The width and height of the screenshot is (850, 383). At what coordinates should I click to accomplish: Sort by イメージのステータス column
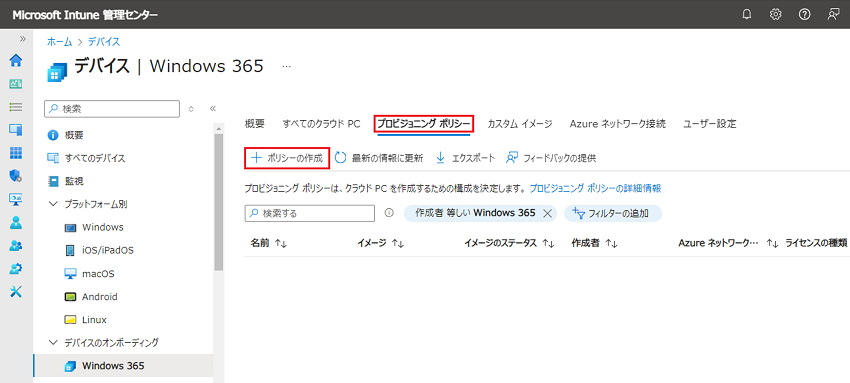[509, 244]
